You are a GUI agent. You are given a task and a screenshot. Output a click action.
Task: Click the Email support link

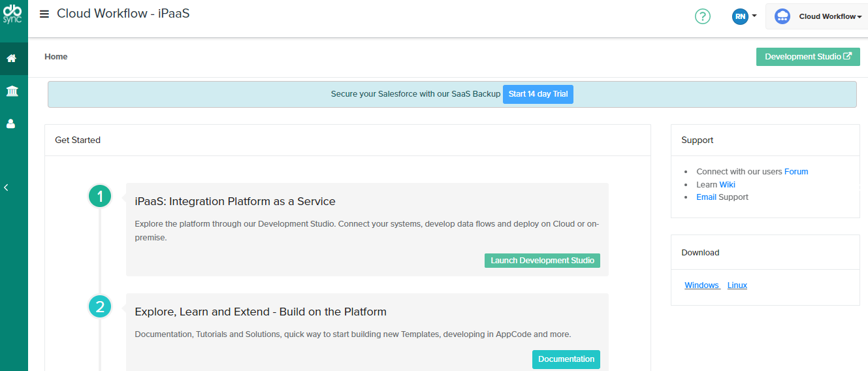pyautogui.click(x=706, y=197)
